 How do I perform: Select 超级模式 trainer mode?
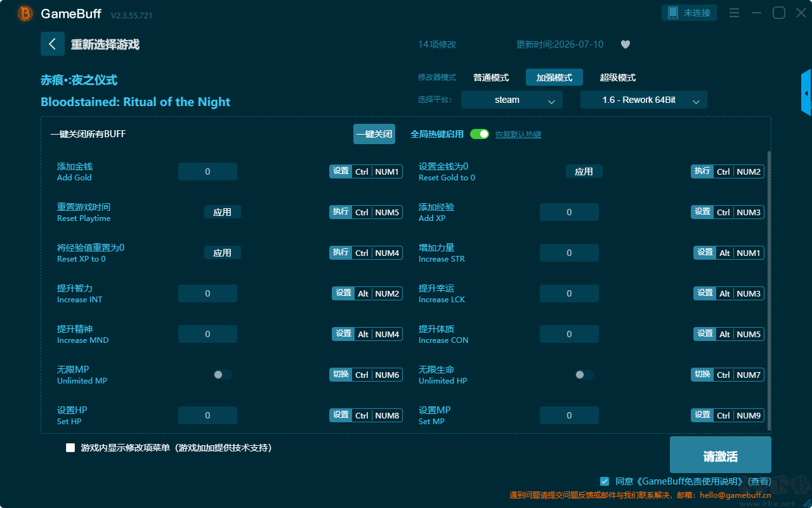point(618,77)
